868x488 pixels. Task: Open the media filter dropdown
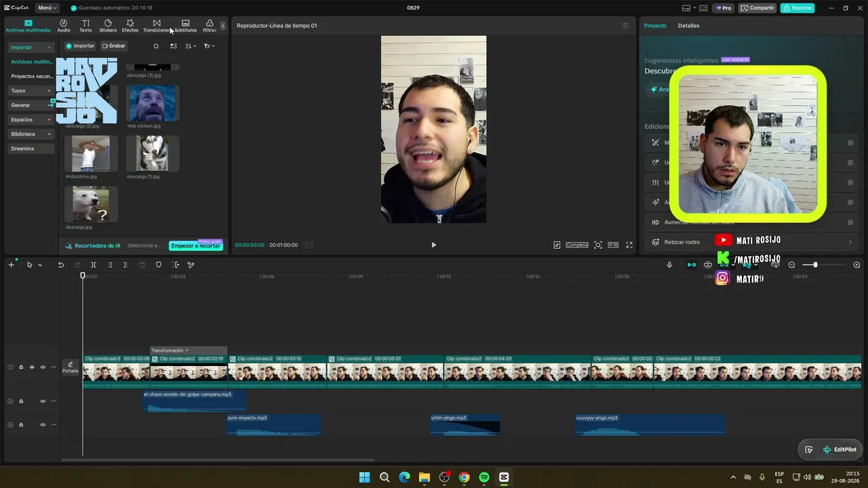(x=209, y=46)
